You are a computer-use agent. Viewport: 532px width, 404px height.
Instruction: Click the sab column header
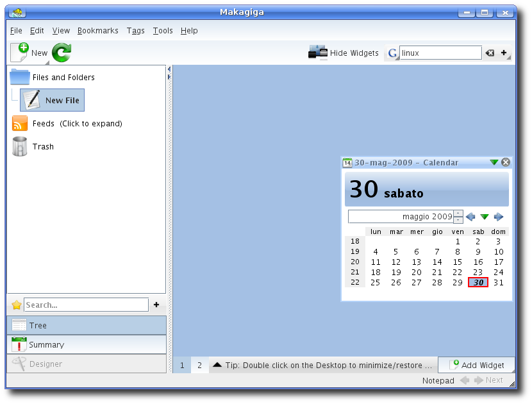point(478,231)
